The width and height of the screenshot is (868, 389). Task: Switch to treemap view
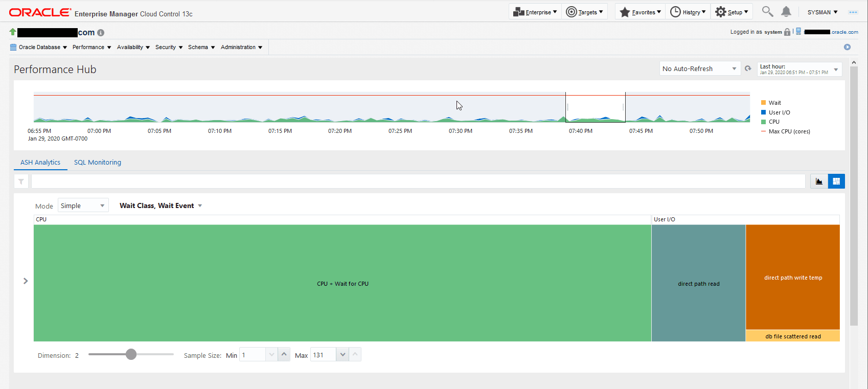click(x=836, y=181)
